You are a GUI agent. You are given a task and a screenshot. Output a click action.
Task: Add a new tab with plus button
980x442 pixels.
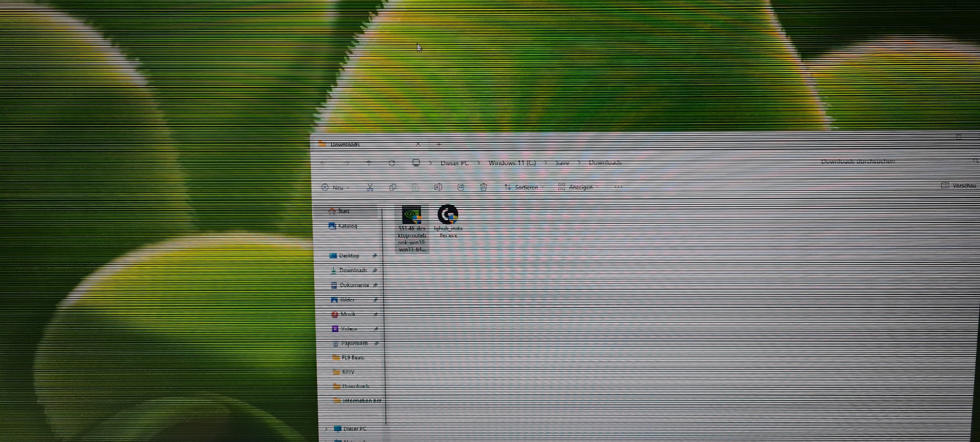[439, 144]
